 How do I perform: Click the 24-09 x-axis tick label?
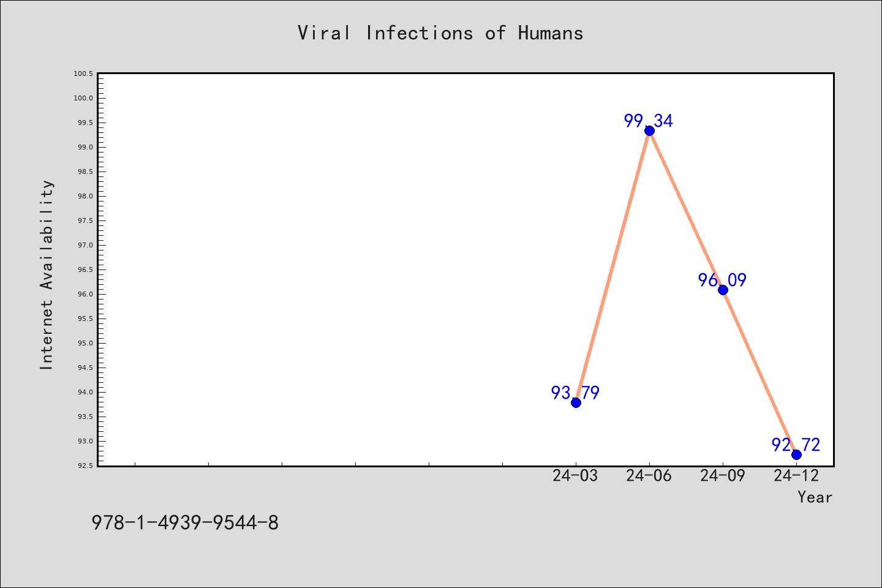722,475
